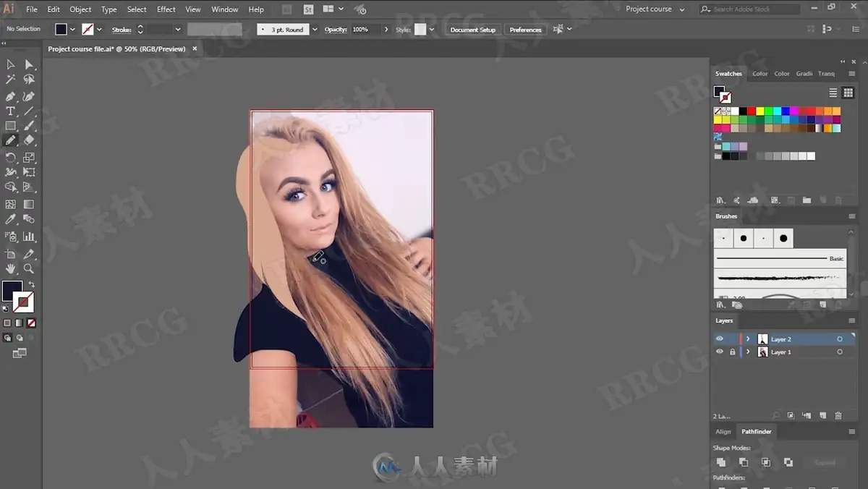Click the Minus Front shape mode icon
This screenshot has width=868, height=489.
pos(744,462)
